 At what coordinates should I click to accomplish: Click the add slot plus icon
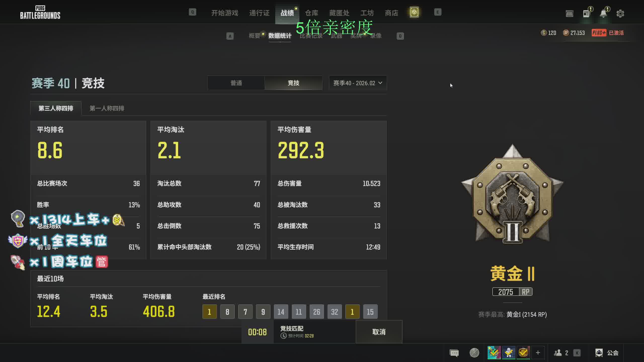click(538, 353)
